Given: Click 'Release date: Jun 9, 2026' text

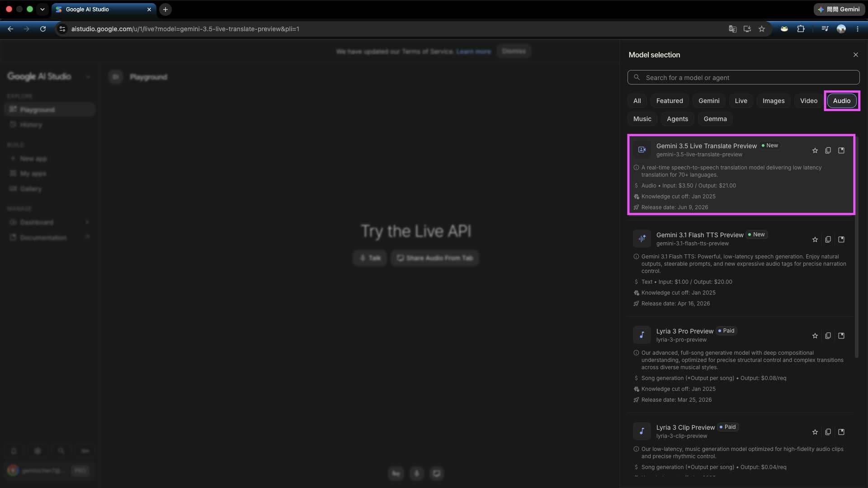Looking at the screenshot, I should point(675,207).
